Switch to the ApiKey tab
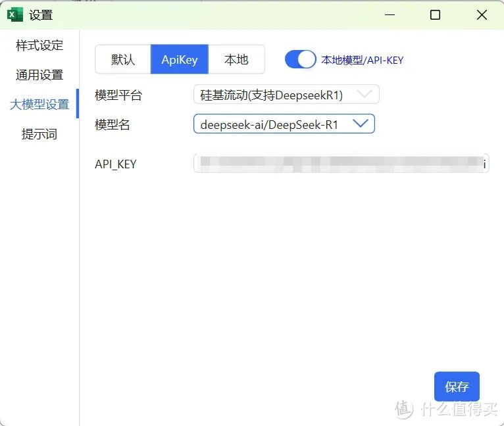The image size is (504, 426). coord(180,59)
